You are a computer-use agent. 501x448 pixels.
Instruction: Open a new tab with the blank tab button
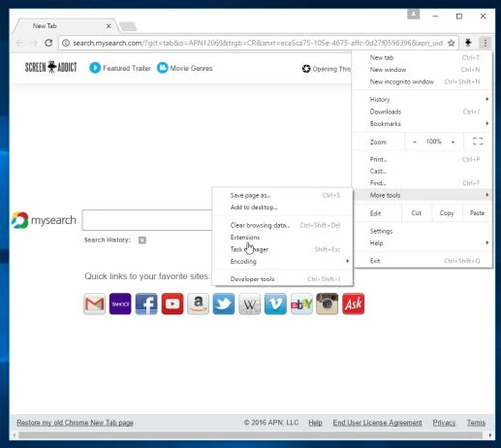[x=128, y=26]
